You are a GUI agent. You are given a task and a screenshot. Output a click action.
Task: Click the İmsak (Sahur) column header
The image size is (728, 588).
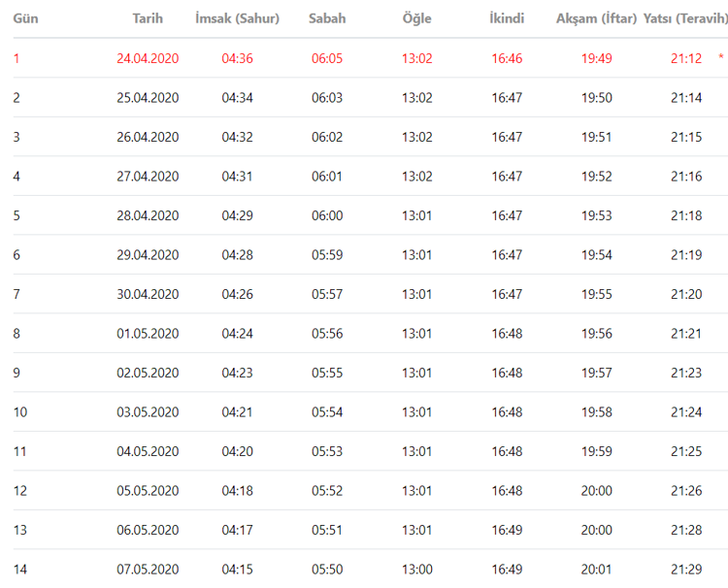tap(237, 18)
